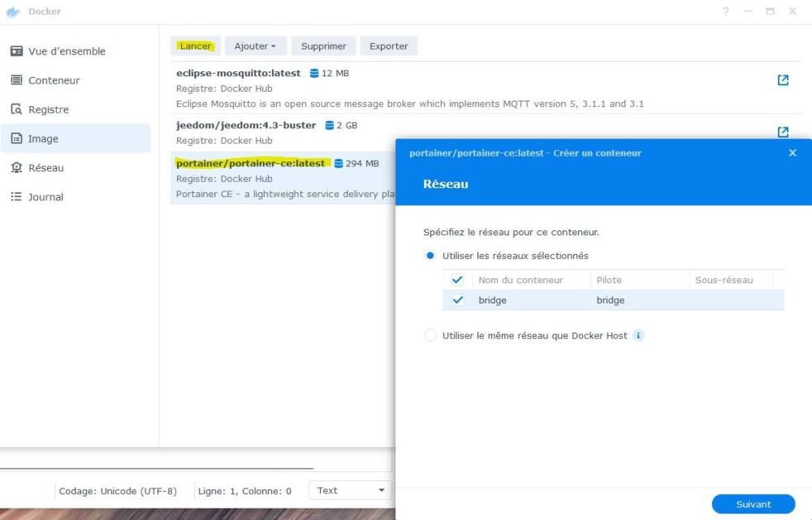Toggle the select-all networks header checkbox

click(457, 280)
